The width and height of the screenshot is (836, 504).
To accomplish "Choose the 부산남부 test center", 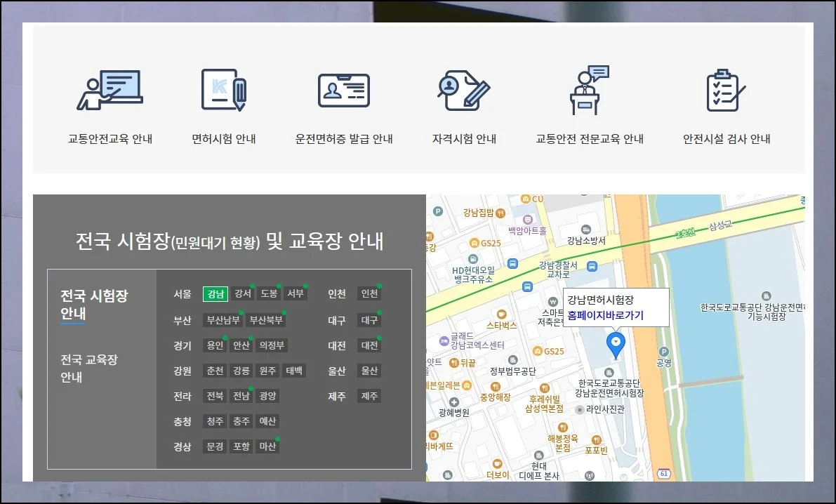I will (223, 320).
